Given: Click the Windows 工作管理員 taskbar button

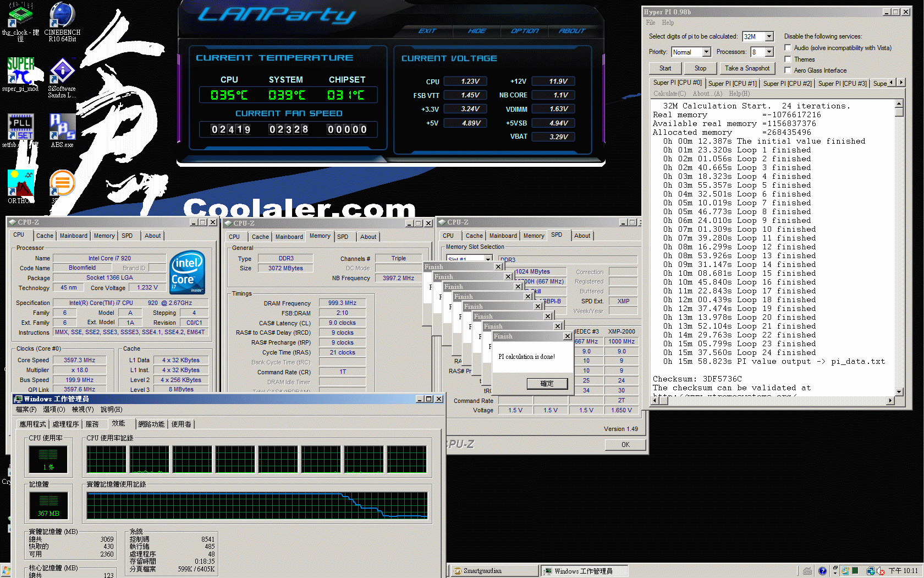Looking at the screenshot, I should pos(585,571).
